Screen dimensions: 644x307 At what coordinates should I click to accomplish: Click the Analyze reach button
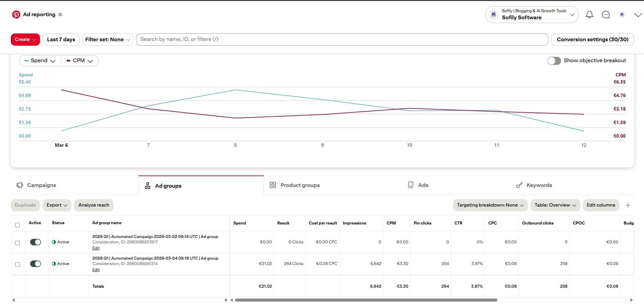pyautogui.click(x=93, y=205)
